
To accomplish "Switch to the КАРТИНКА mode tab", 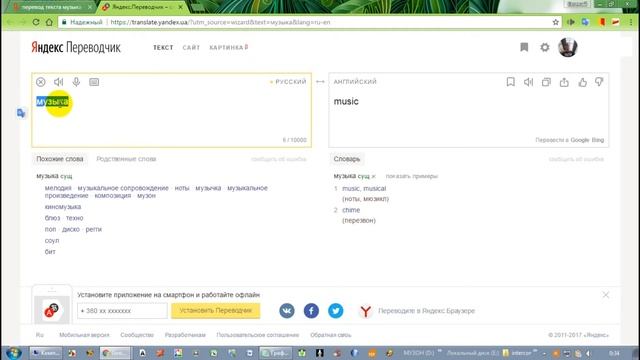I will [229, 48].
